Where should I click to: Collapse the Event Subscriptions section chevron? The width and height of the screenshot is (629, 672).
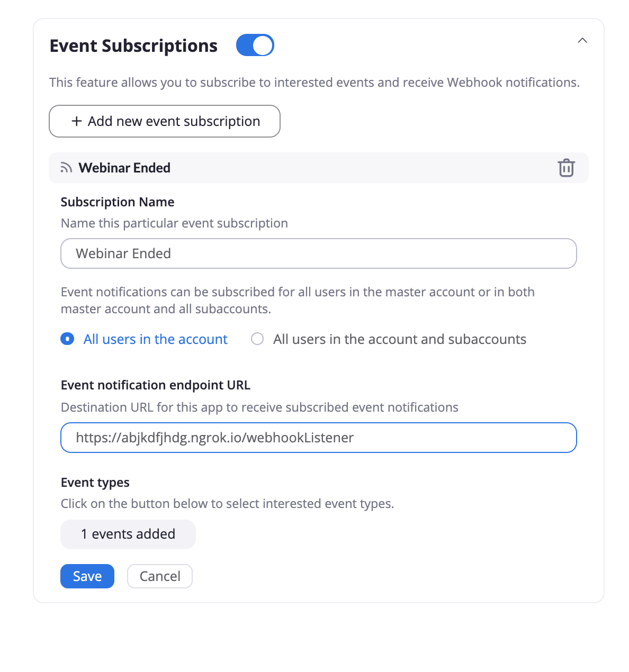tap(582, 41)
